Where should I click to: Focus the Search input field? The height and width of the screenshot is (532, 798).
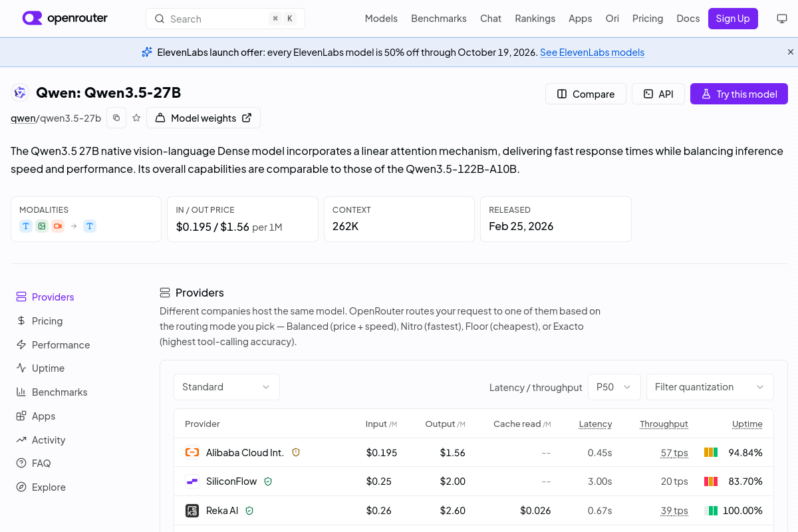pyautogui.click(x=225, y=19)
